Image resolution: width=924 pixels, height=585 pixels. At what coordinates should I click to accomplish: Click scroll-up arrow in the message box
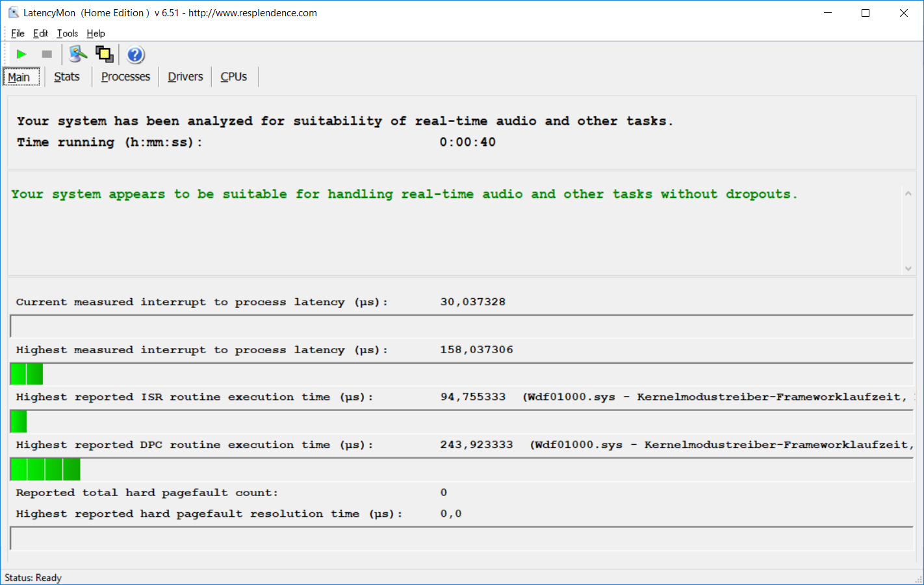[908, 193]
